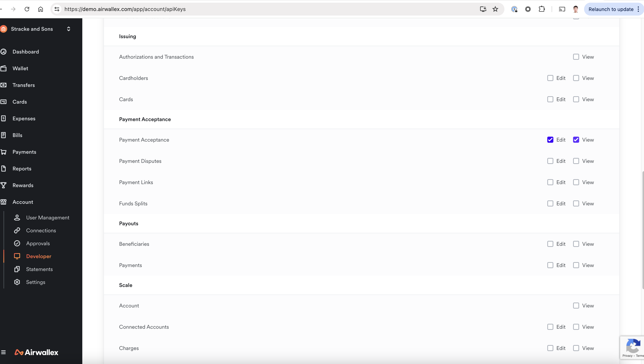Open the Dashboard section in sidebar
Viewport: 644px width, 364px height.
coord(25,52)
